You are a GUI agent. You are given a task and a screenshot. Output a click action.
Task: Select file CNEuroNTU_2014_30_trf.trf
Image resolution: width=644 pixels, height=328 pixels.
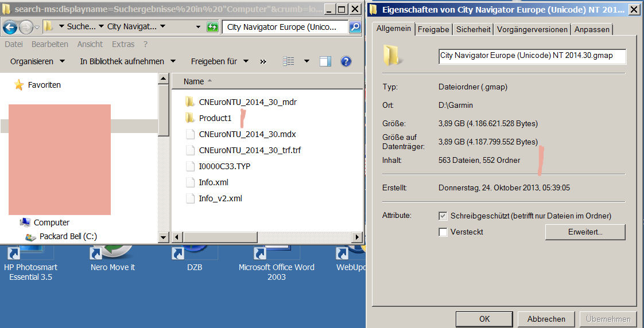tap(250, 150)
